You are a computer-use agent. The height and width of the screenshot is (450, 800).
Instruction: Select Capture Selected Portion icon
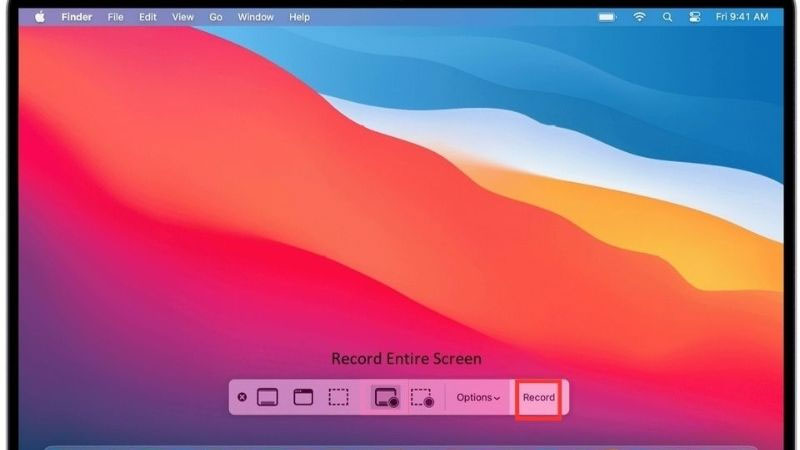click(339, 397)
